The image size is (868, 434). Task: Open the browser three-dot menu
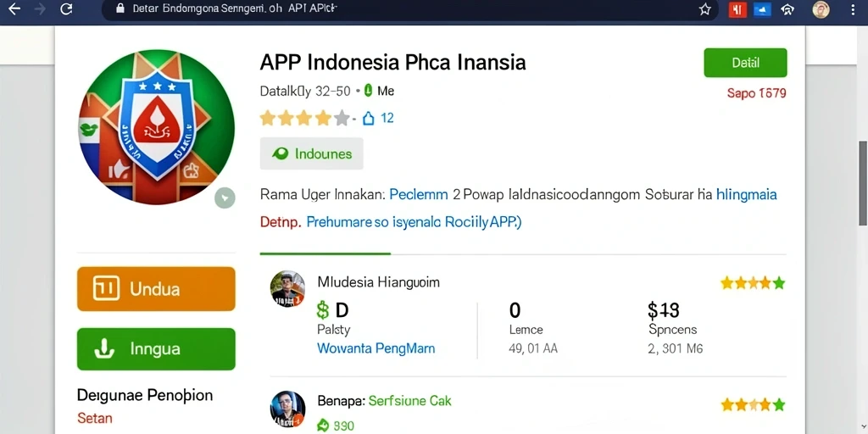coord(854,9)
